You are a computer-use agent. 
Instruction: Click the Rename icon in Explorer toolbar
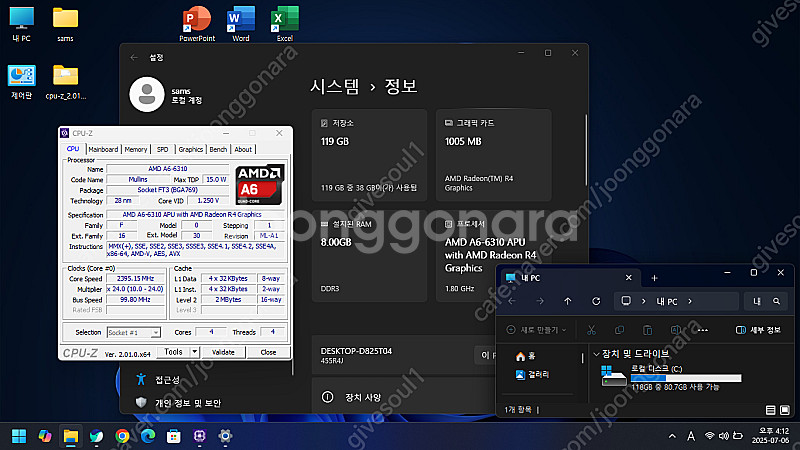coord(676,330)
